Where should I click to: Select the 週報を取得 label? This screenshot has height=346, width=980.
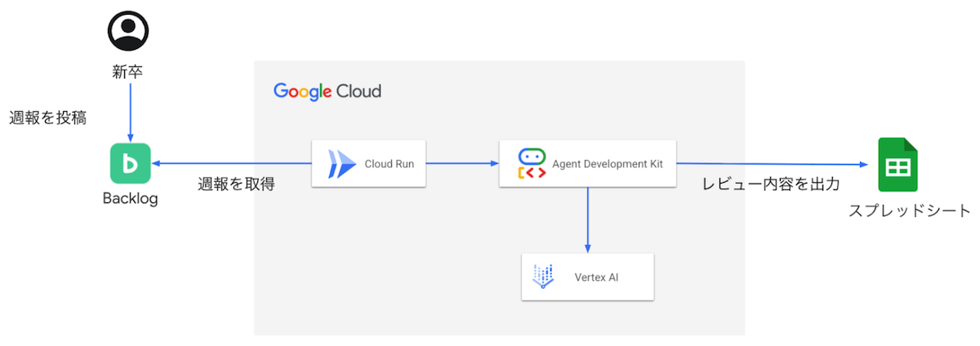point(236,184)
